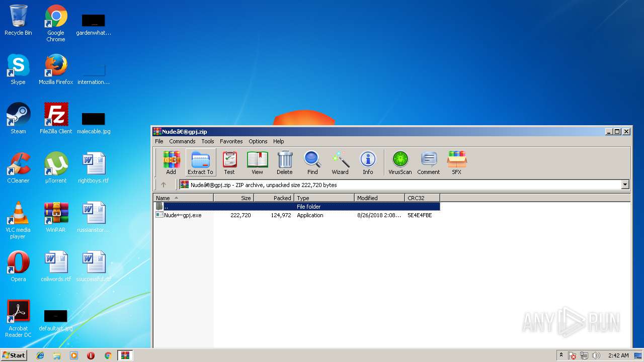Start the VirusScan tool
The width and height of the screenshot is (644, 362).
(400, 162)
